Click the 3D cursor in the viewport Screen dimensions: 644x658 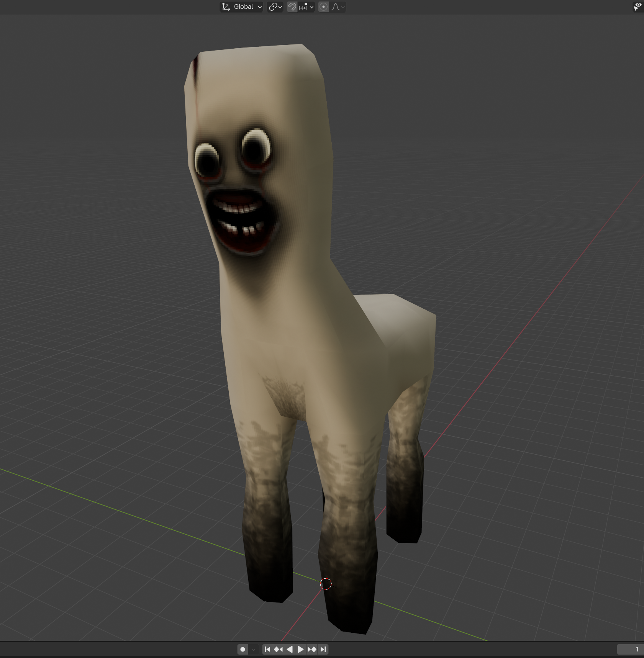click(x=326, y=584)
